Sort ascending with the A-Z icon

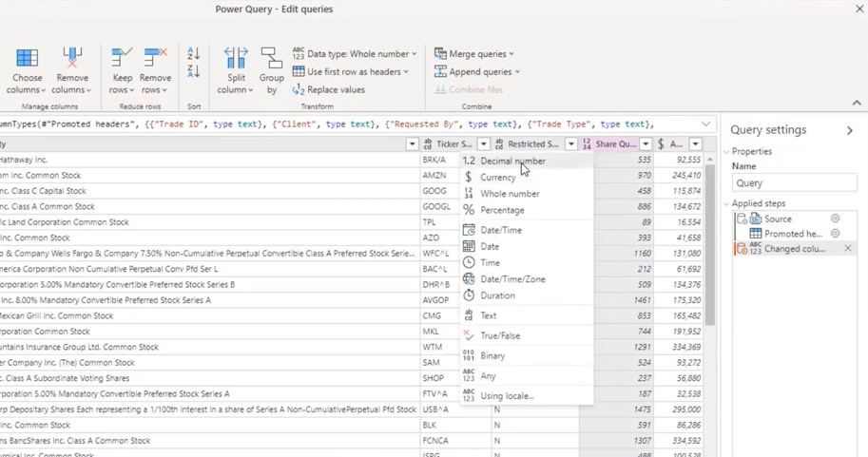click(x=194, y=53)
